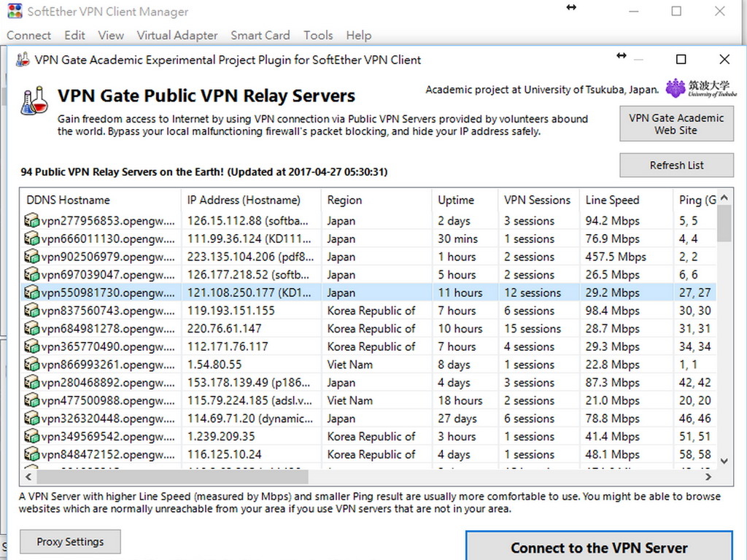Screen dimensions: 747x560
Task: Click vertical scrollbar up arrow of server list
Action: click(724, 197)
